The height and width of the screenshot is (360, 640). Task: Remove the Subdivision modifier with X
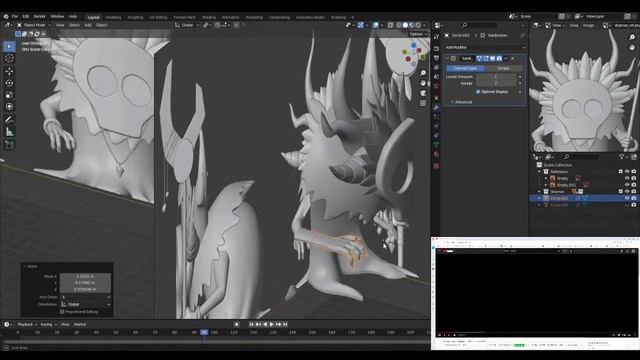pyautogui.click(x=513, y=58)
